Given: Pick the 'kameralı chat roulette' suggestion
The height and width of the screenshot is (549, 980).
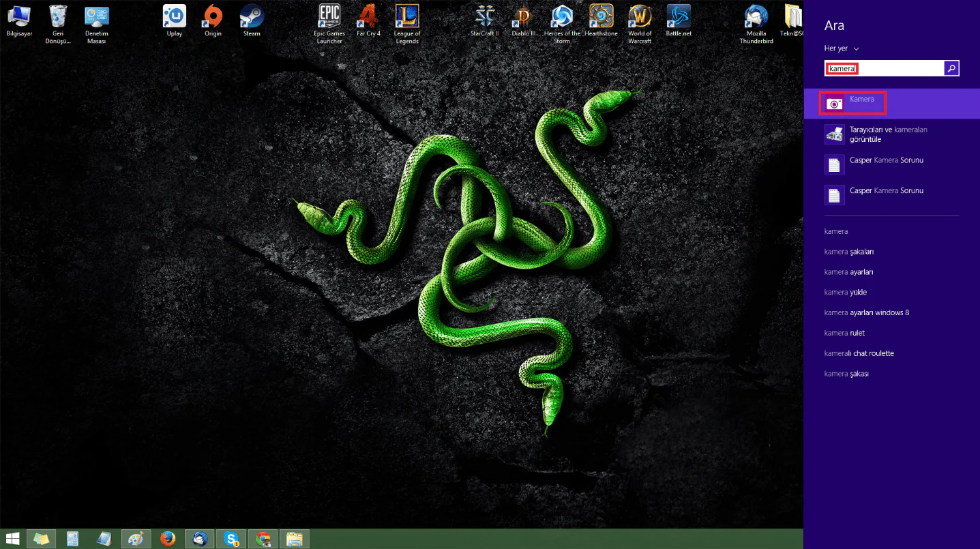Looking at the screenshot, I should [859, 353].
